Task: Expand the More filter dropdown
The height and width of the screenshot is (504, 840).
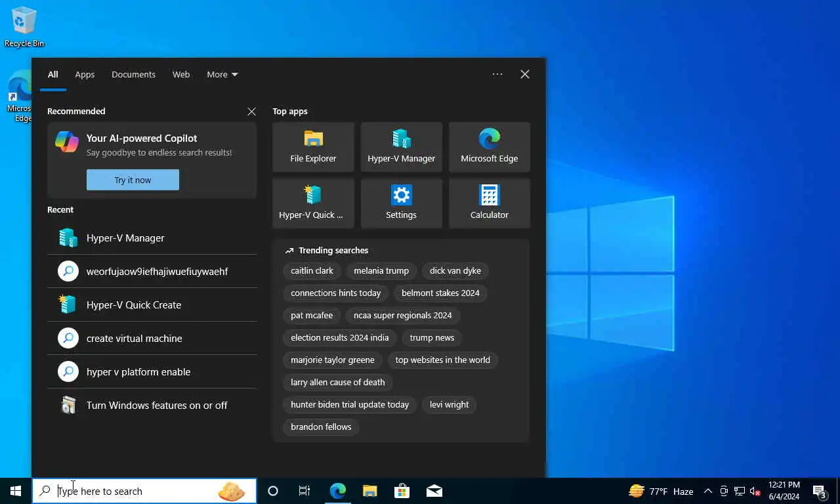Action: [222, 74]
